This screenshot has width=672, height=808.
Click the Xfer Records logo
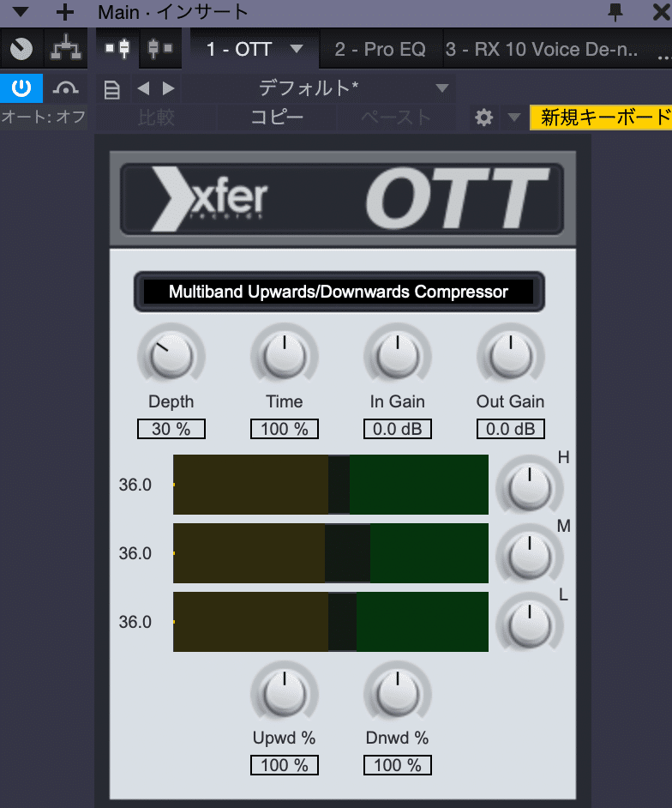(210, 199)
